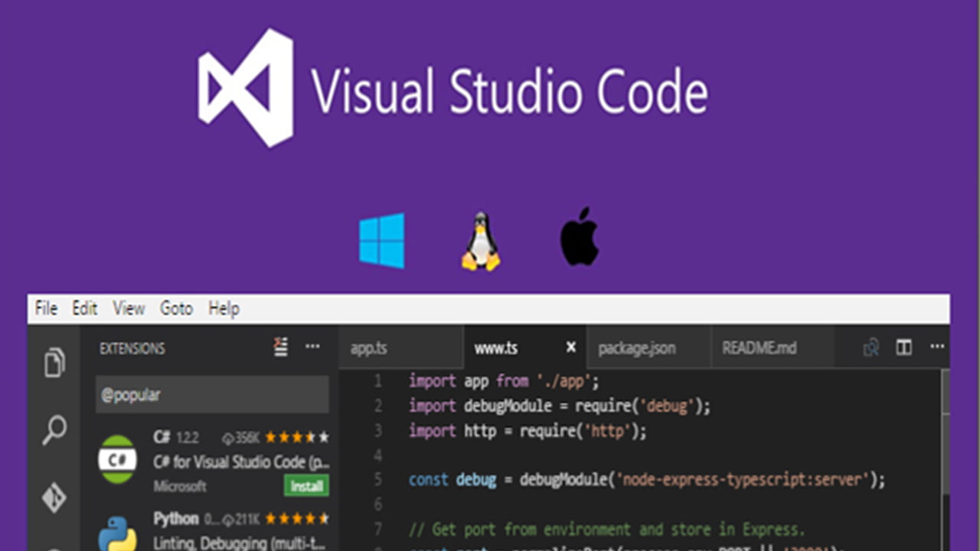Click line number 1 in editor gutter
This screenshot has height=551, width=980.
377,381
